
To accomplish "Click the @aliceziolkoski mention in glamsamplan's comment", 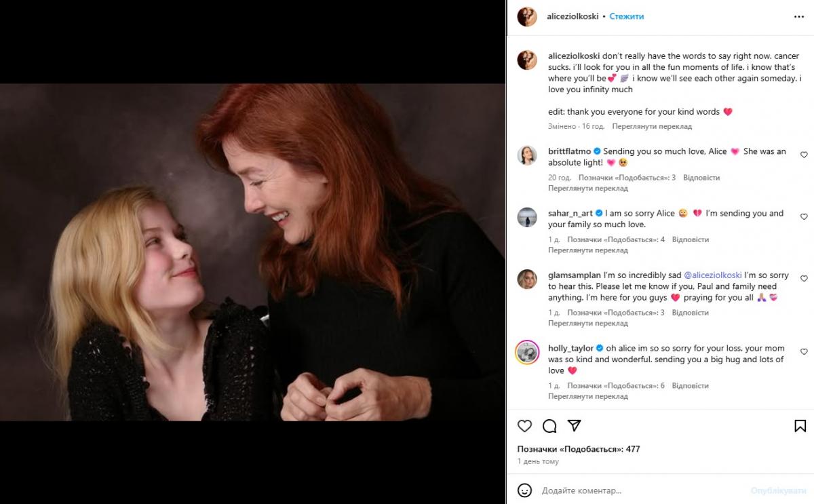I will [x=712, y=275].
